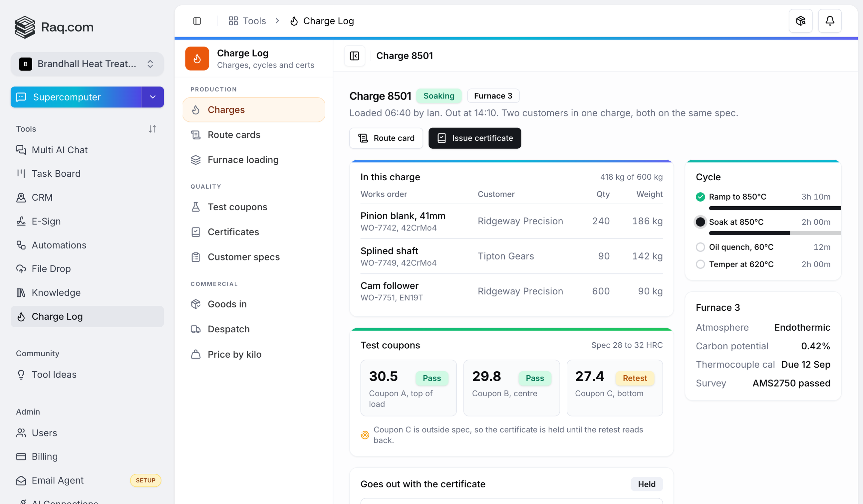Image resolution: width=863 pixels, height=504 pixels.
Task: Click the Price by kilo weight icon
Action: click(x=195, y=354)
